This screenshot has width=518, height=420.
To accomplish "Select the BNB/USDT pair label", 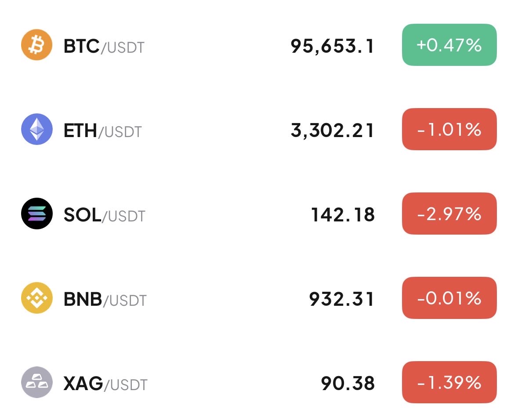I will pyautogui.click(x=105, y=299).
